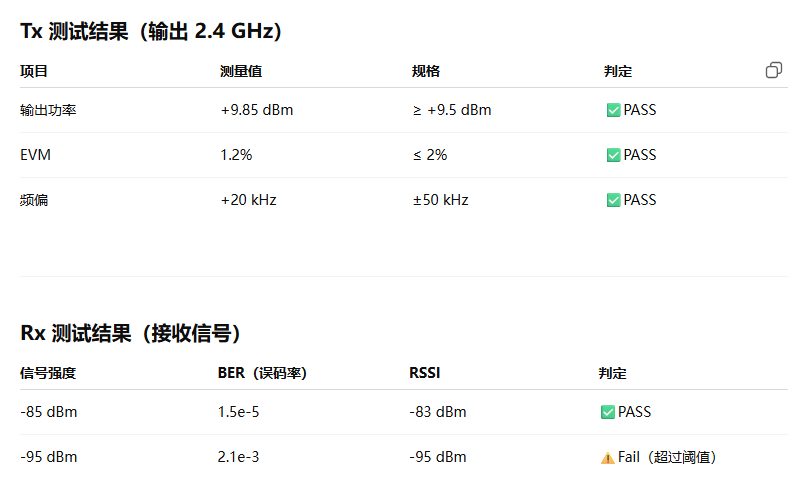Click the warning triangle beside Fail
Image resolution: width=811 pixels, height=492 pixels.
pos(608,458)
